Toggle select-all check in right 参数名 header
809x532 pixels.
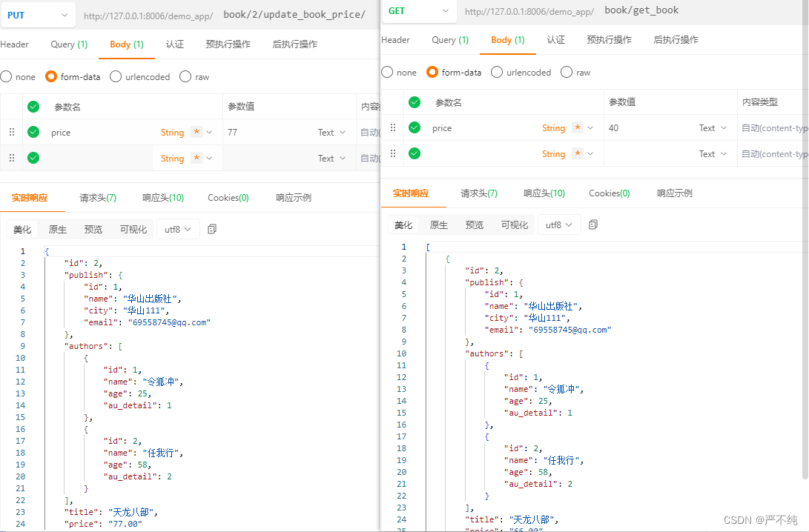[x=415, y=102]
